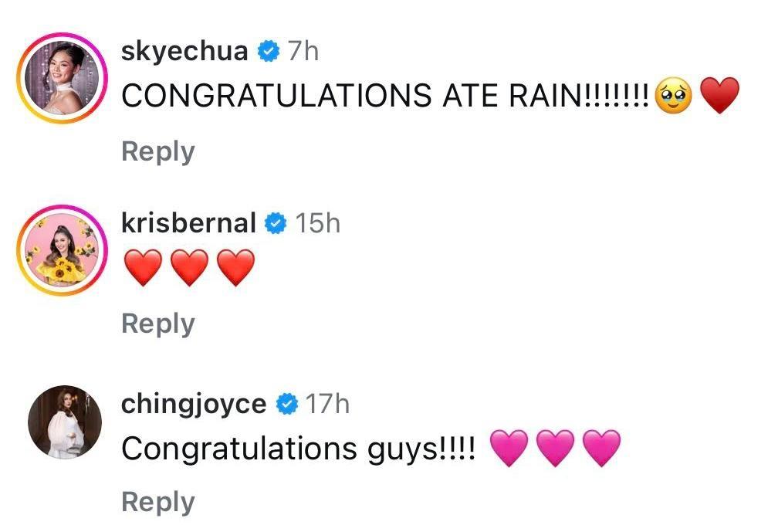Click the middle red heart in krisbernal's comment
This screenshot has height=532, width=768.
(189, 269)
